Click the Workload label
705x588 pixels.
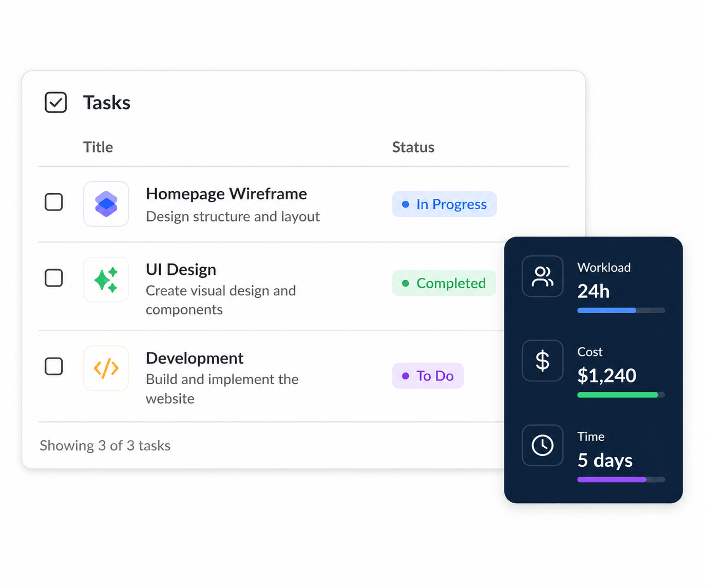[604, 268]
